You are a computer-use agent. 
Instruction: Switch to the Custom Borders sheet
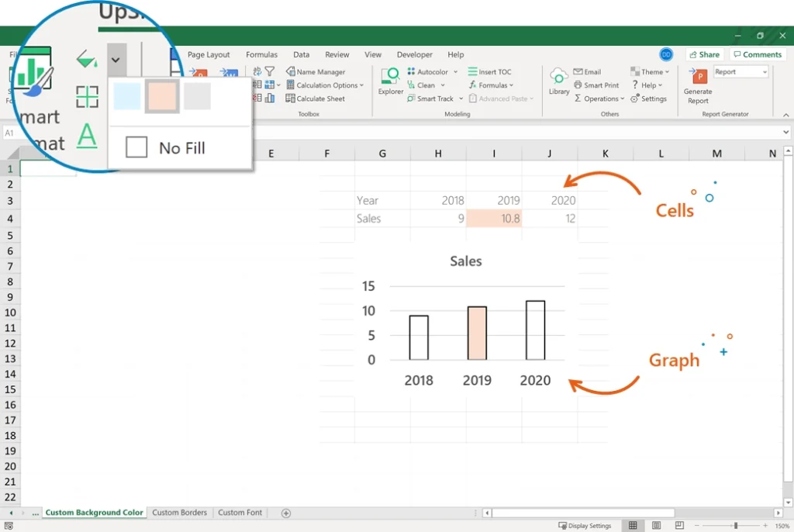(179, 512)
